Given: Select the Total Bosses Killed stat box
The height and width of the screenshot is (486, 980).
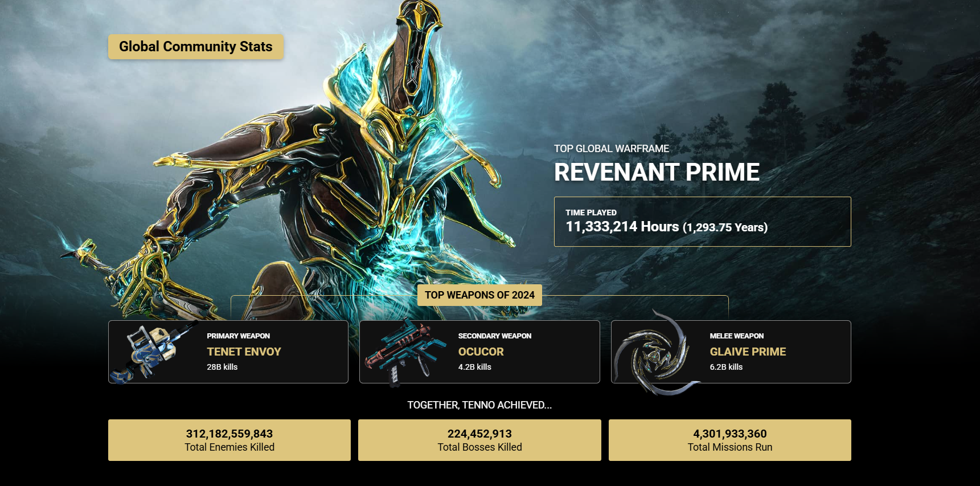Looking at the screenshot, I should point(479,440).
